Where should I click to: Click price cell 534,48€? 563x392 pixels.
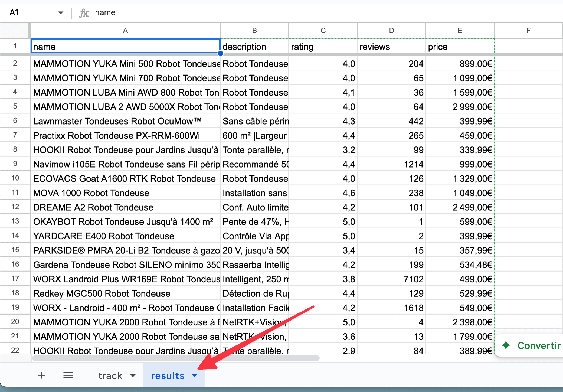[460, 264]
